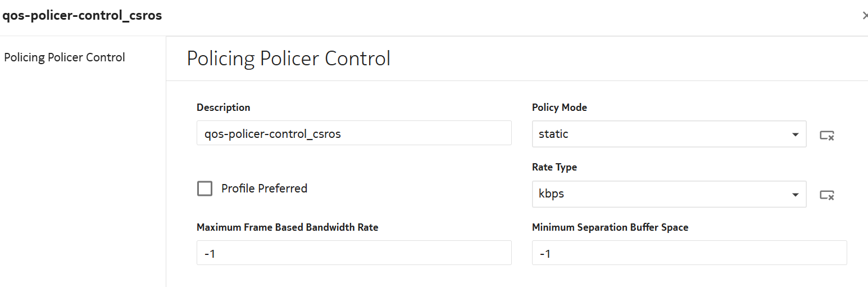Viewport: 868px width, 287px height.
Task: Open the Policy Mode combo box showing static
Action: pos(657,134)
